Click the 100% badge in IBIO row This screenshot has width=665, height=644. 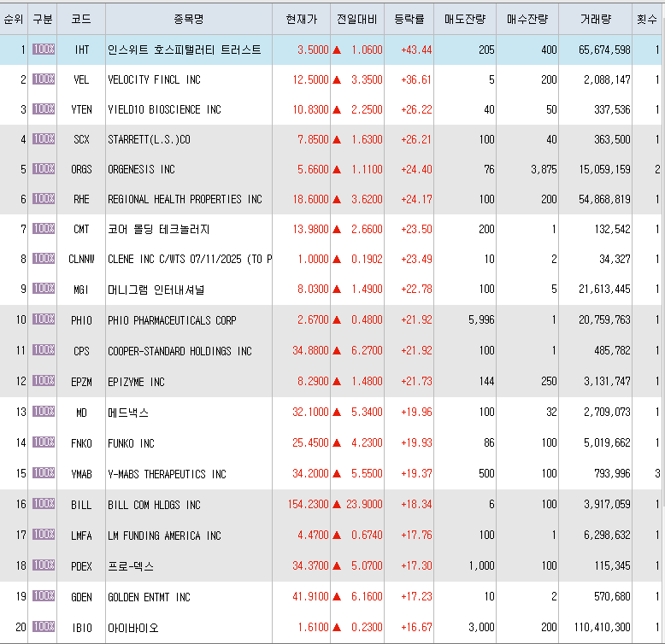point(44,626)
